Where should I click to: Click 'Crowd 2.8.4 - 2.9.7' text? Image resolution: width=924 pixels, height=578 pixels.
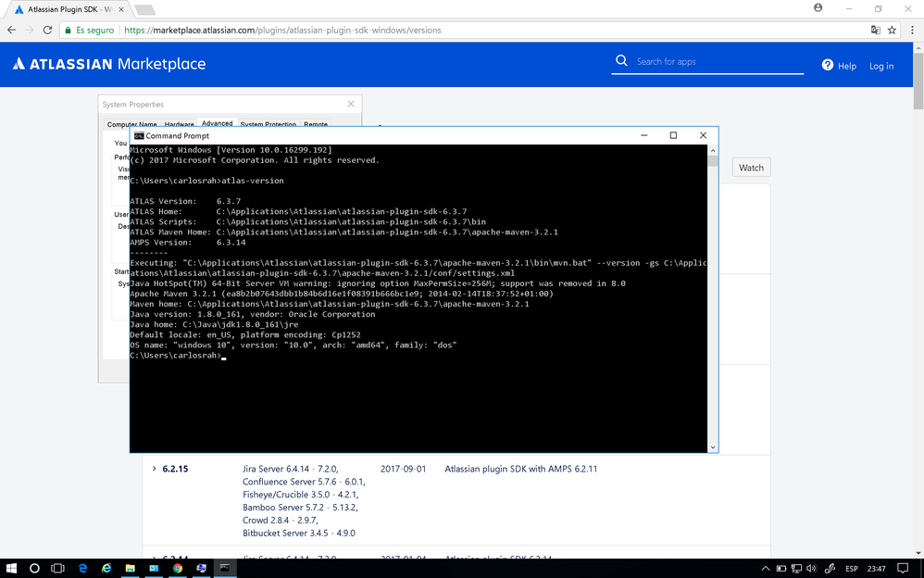click(280, 521)
